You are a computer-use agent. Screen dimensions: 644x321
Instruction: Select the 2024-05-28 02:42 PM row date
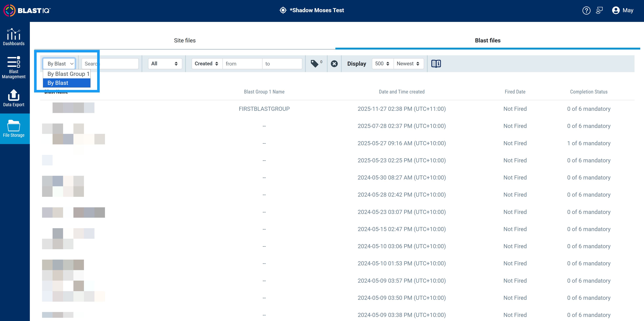[402, 195]
